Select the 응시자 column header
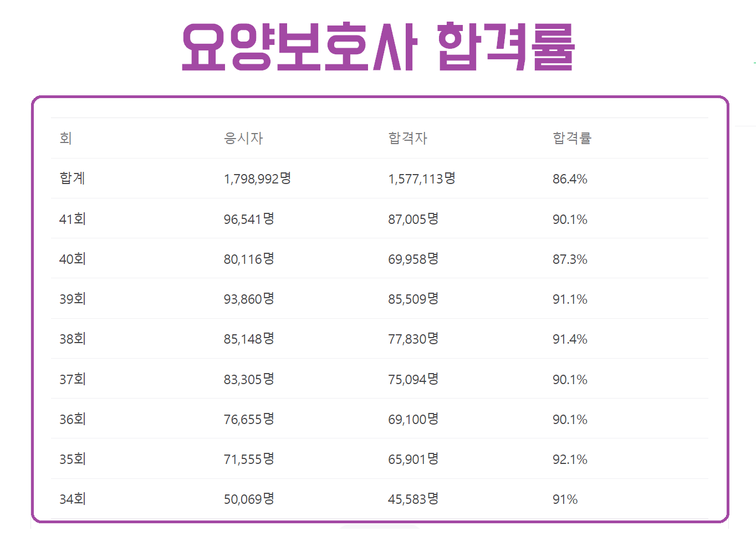Image resolution: width=756 pixels, height=541 pixels. [243, 138]
